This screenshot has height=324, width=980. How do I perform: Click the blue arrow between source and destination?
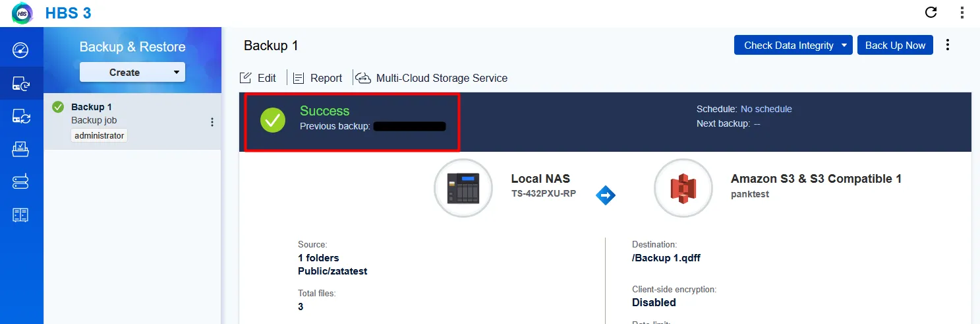(x=605, y=195)
